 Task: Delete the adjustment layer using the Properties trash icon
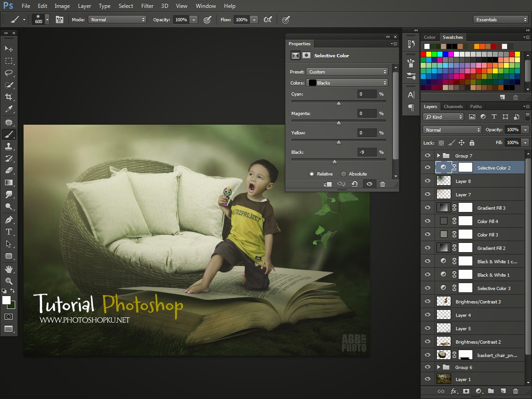click(x=382, y=184)
